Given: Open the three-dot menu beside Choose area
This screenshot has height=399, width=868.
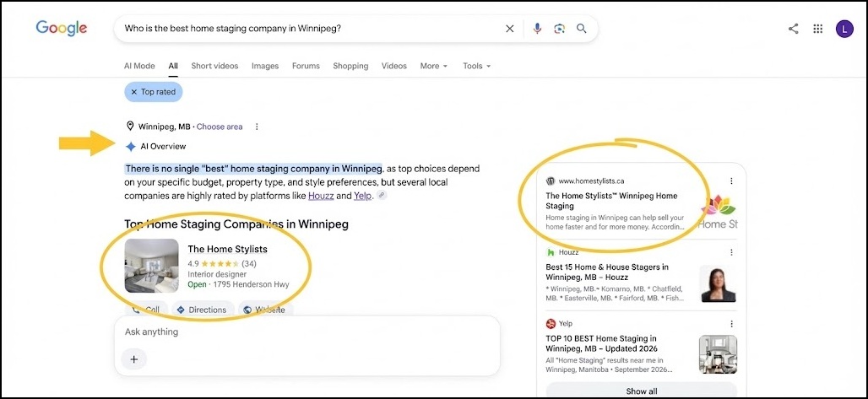Looking at the screenshot, I should [x=257, y=127].
